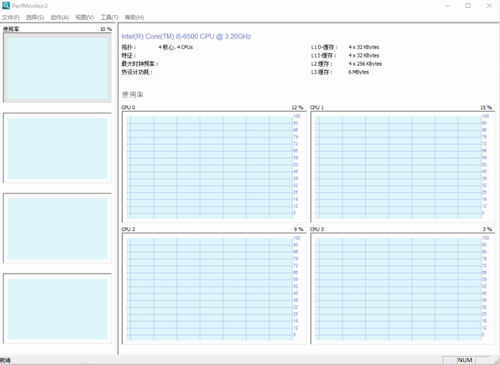Select the third sidebar thumbnail graph
The image size is (500, 365).
click(x=57, y=228)
